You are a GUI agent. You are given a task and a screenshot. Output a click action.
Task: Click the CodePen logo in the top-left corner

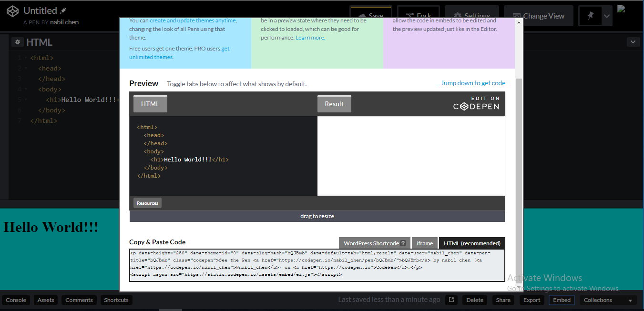pos(12,10)
